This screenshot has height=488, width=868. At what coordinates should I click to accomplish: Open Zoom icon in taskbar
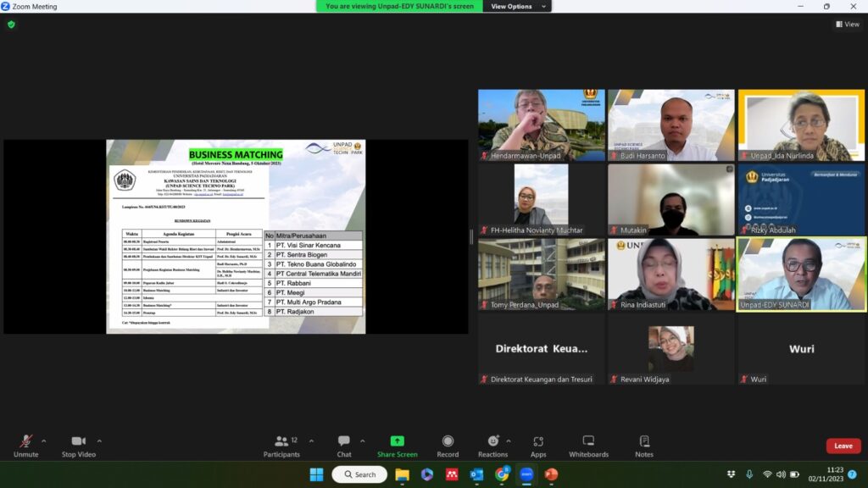(526, 474)
